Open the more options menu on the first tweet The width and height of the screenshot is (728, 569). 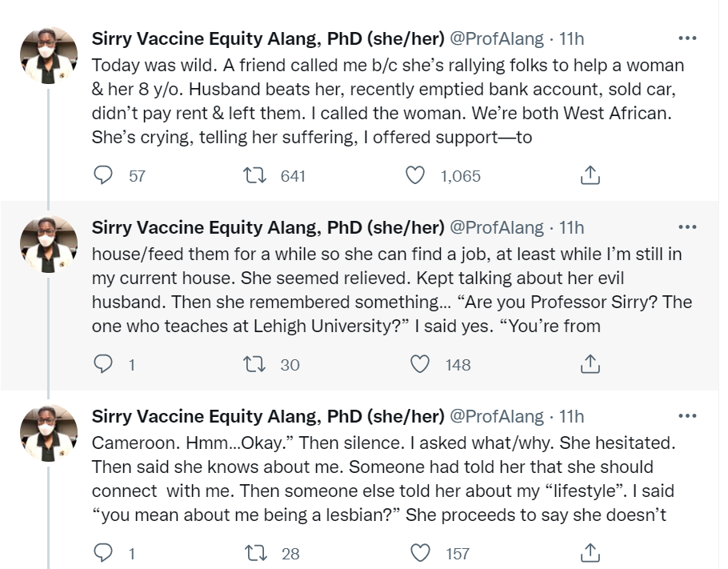pos(686,36)
